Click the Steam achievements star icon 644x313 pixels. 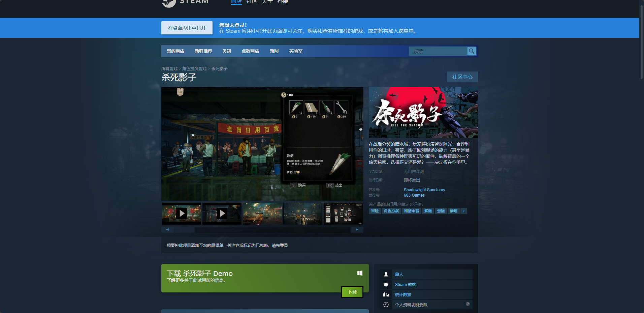(386, 284)
